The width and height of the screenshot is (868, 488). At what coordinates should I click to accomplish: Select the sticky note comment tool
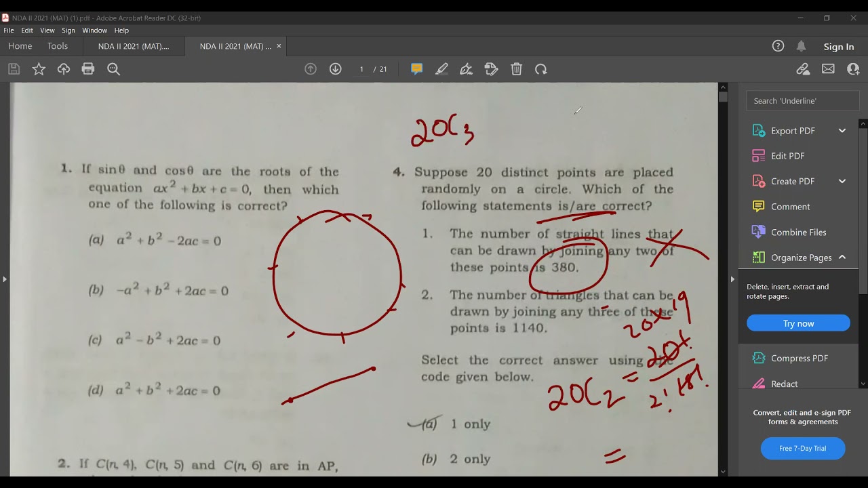click(x=417, y=69)
